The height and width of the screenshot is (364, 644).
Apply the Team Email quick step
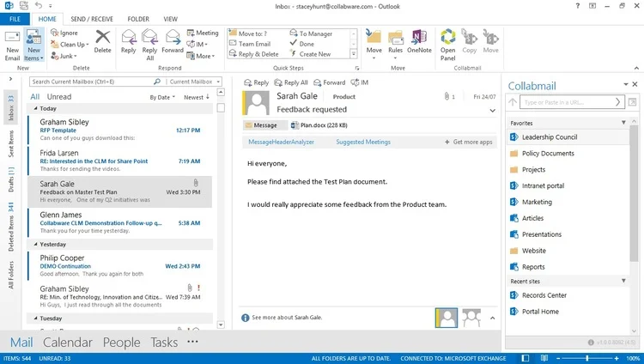tap(250, 44)
